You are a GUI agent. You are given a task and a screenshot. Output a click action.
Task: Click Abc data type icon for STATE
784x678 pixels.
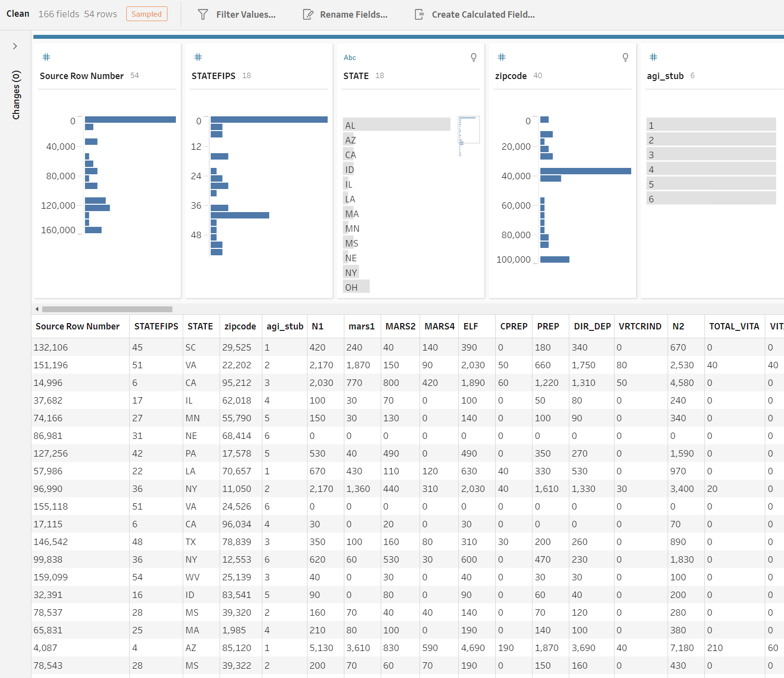[x=350, y=57]
